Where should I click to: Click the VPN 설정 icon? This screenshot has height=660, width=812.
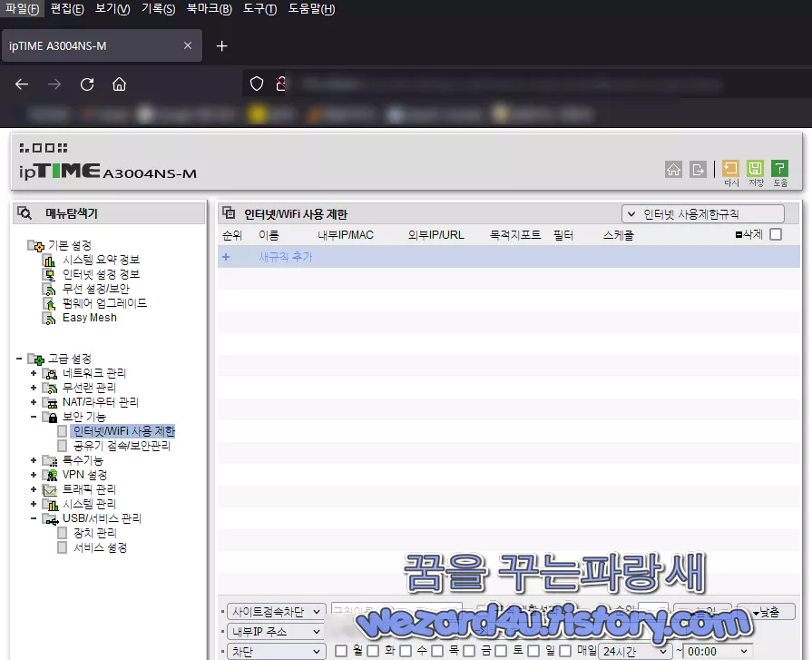click(x=51, y=475)
